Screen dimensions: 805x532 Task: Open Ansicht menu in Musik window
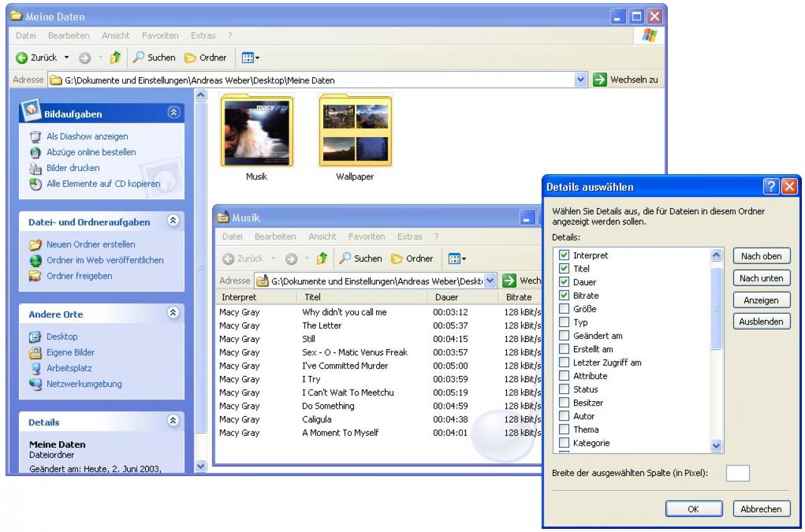(322, 236)
